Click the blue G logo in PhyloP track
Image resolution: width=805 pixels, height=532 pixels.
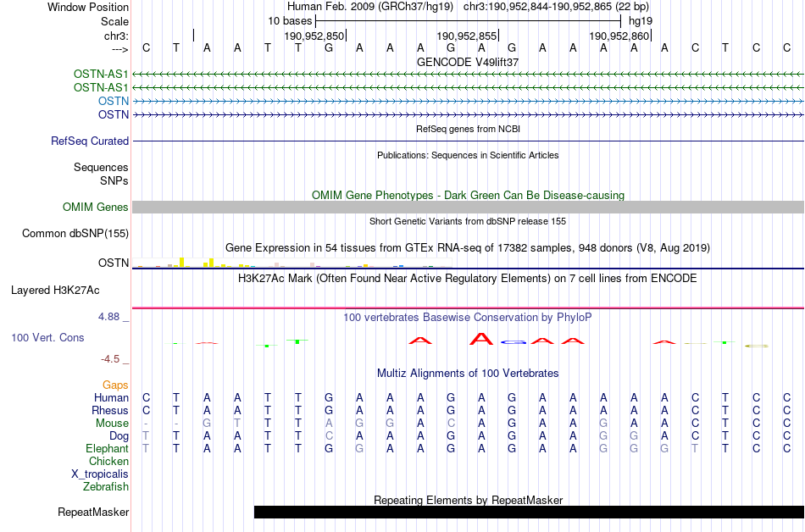(514, 342)
